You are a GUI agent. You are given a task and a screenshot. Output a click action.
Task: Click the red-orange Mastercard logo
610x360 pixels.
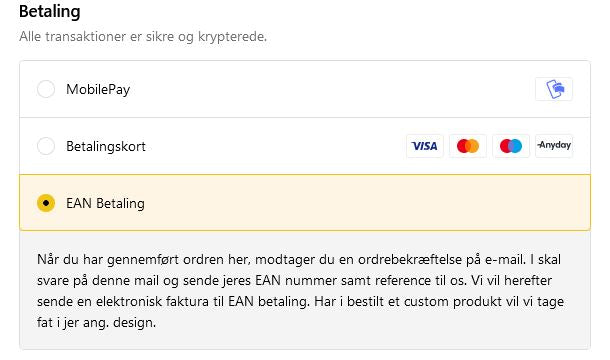[468, 146]
